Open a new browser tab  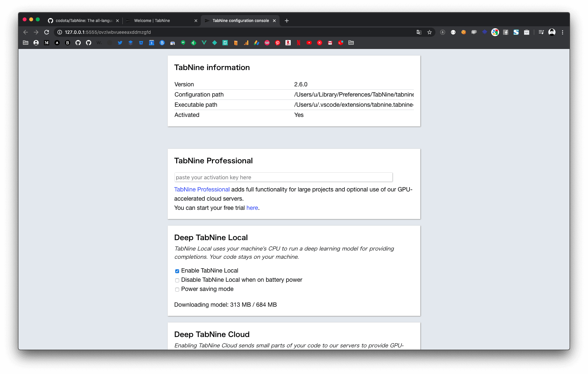287,21
